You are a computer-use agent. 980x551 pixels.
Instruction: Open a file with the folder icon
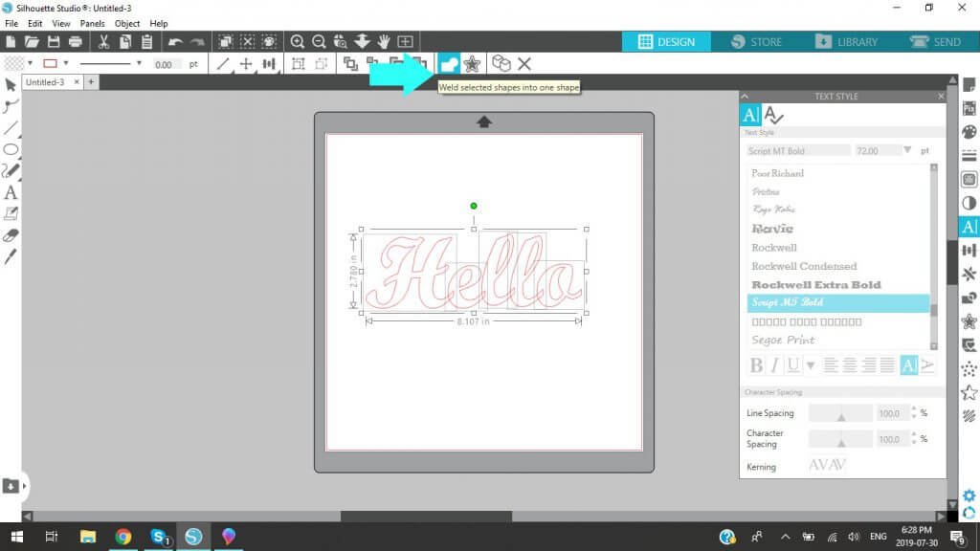click(x=32, y=42)
